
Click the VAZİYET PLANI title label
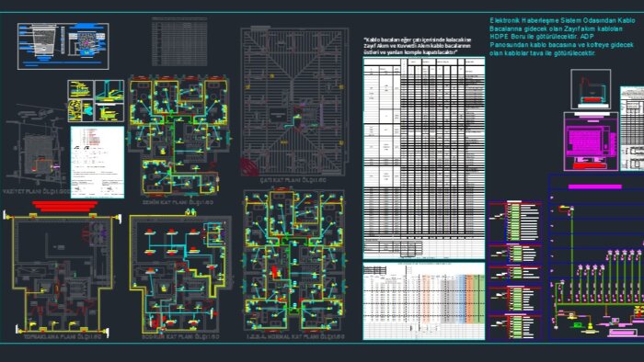pos(36,191)
